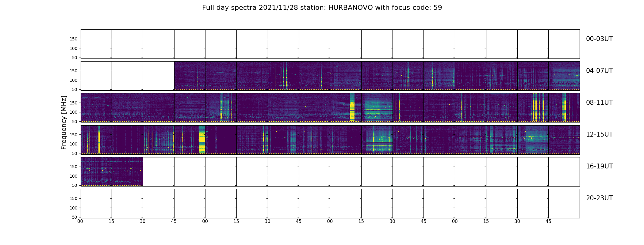Click the 50 tick in the 12-15UT row
Viewport: 644px width, 245px height.
coord(75,153)
